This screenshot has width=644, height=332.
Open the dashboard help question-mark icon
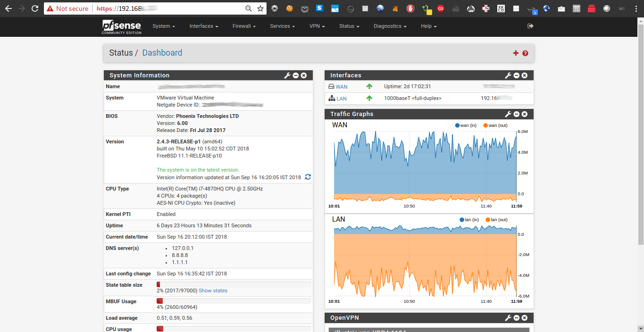coord(525,53)
